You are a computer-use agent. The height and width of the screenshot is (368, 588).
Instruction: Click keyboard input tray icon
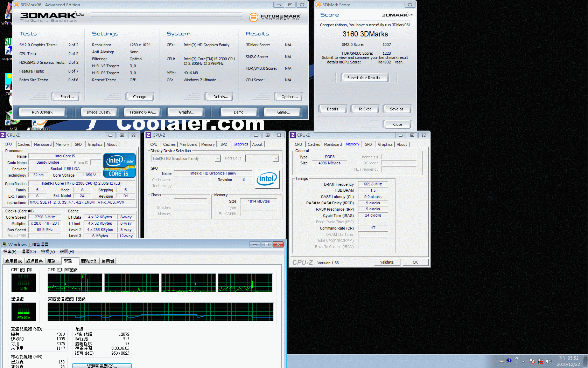click(x=502, y=361)
